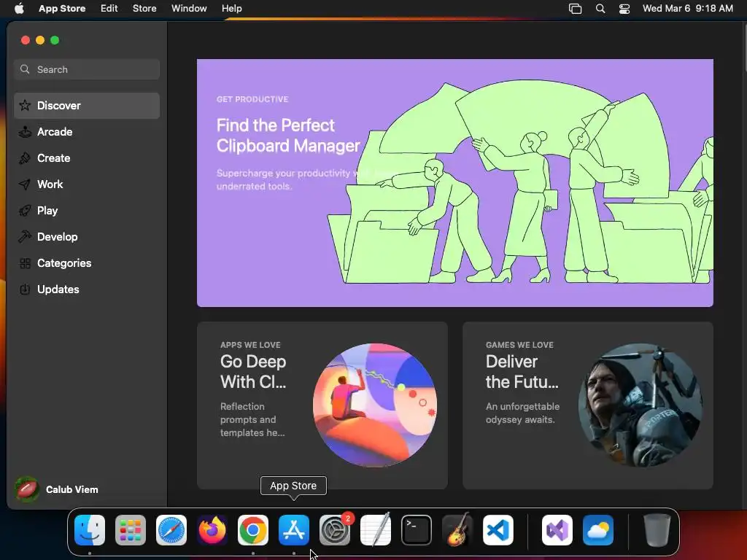Open the Window menu
Viewport: 747px width, 560px height.
pos(189,9)
